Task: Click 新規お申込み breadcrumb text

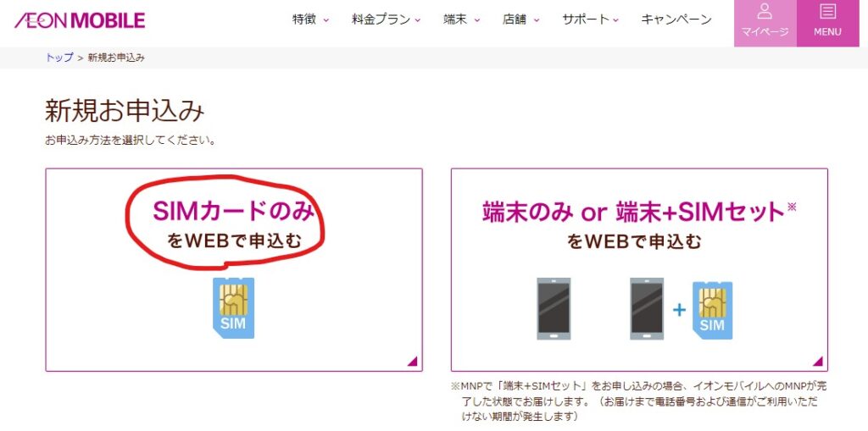Action: click(x=116, y=58)
